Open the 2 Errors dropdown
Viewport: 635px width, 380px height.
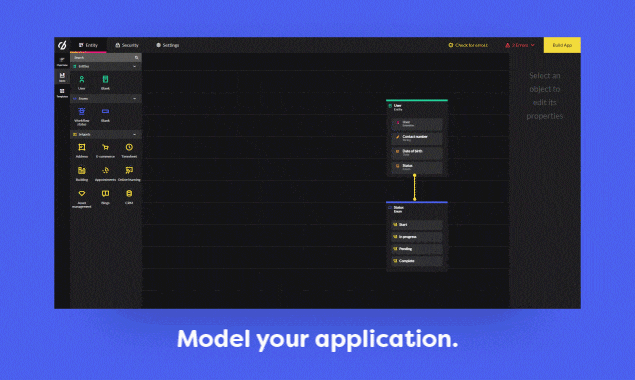[520, 45]
